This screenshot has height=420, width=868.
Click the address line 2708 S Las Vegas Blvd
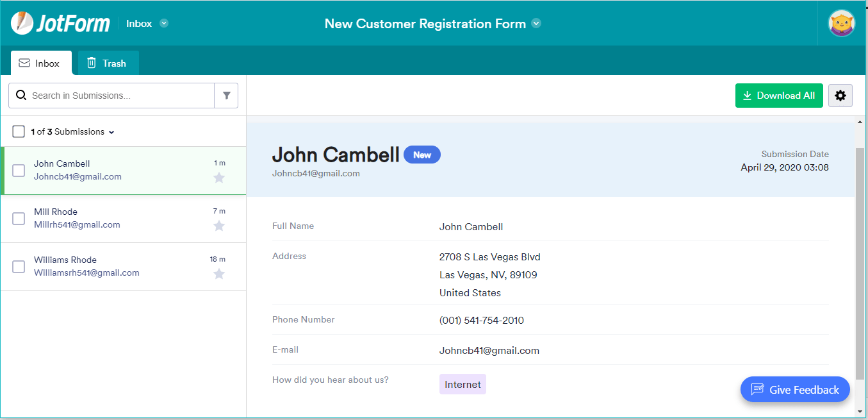(x=490, y=256)
